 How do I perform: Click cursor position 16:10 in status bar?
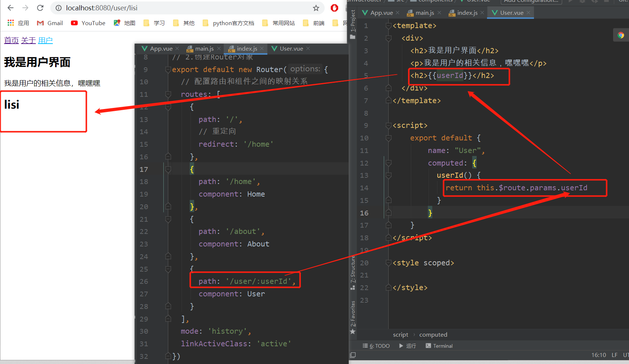(x=599, y=355)
